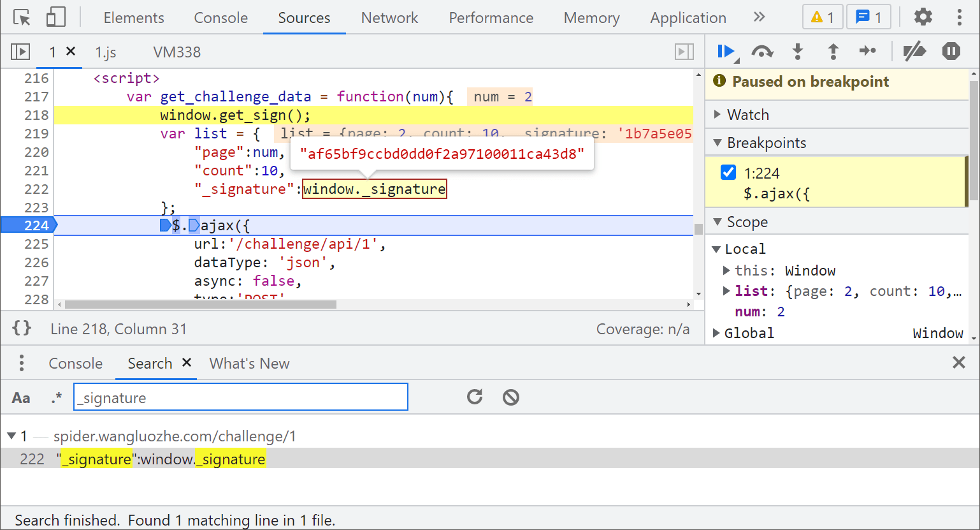The height and width of the screenshot is (530, 980).
Task: Toggle device toolbar icon
Action: 55,17
